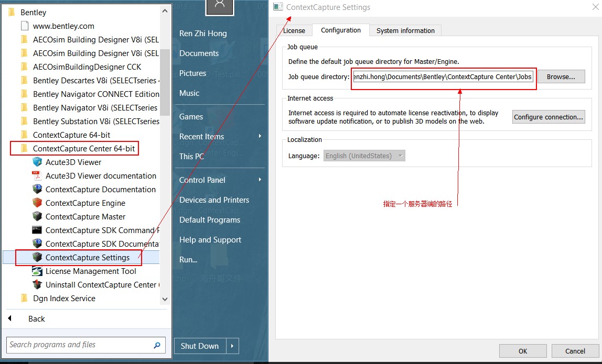Open ContextCapture SDK Documentation icon
This screenshot has width=602, height=364.
pos(37,244)
